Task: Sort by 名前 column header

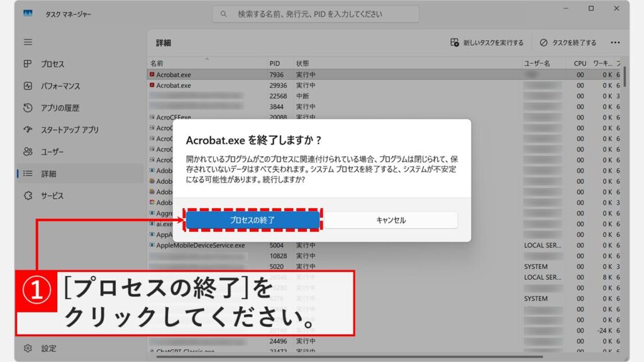Action: click(208, 63)
